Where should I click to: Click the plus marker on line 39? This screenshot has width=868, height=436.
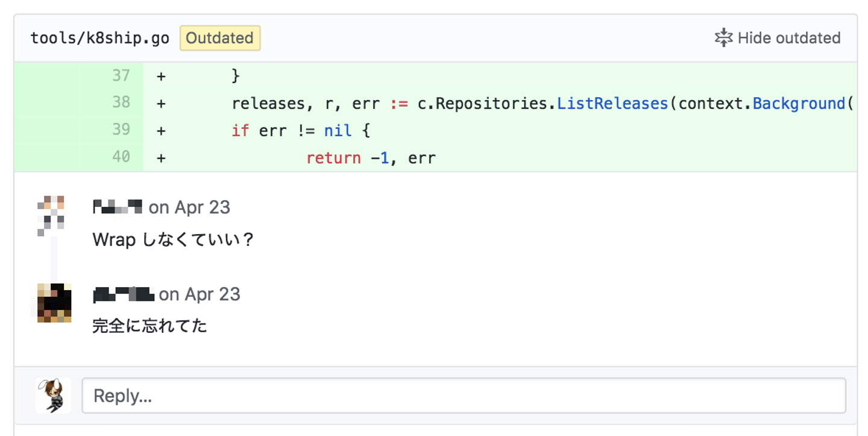[161, 130]
